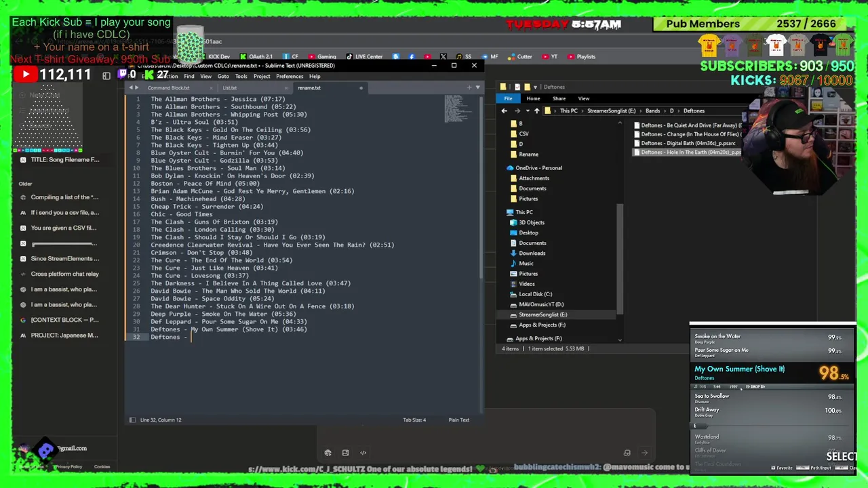
Task: Toggle side bar icon in Sublime status bar
Action: pyautogui.click(x=132, y=420)
